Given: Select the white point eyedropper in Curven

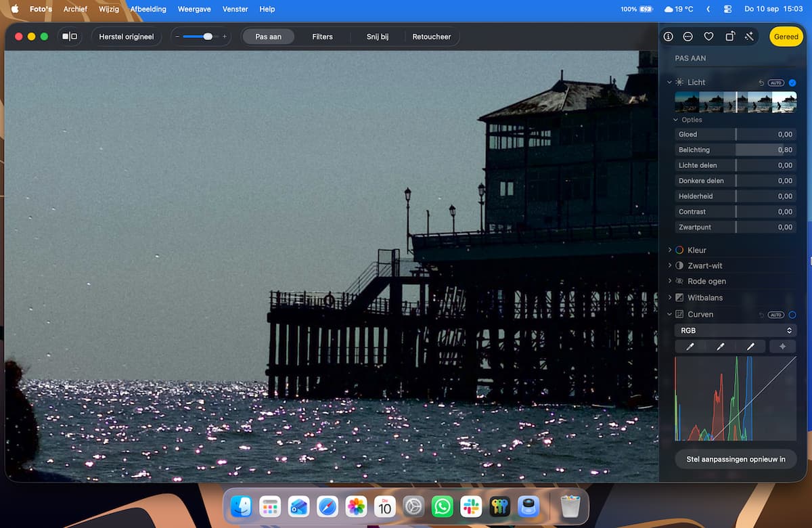Looking at the screenshot, I should (x=750, y=347).
